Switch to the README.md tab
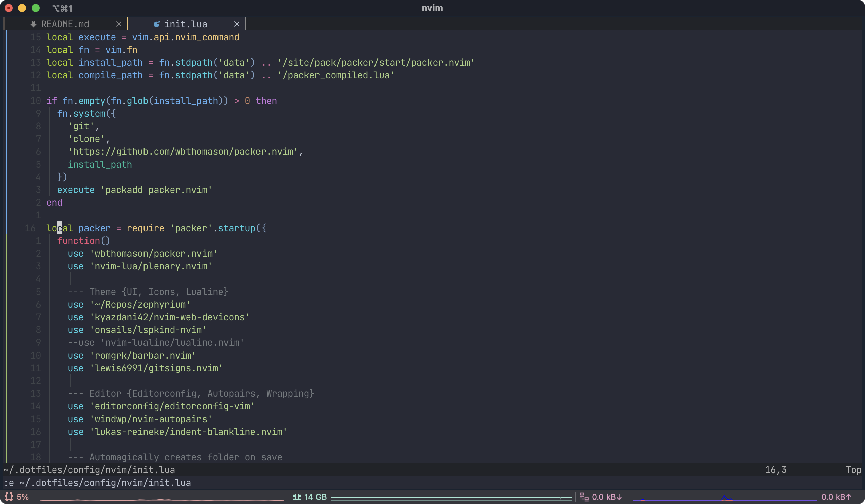Viewport: 865px width, 504px height. click(x=65, y=24)
